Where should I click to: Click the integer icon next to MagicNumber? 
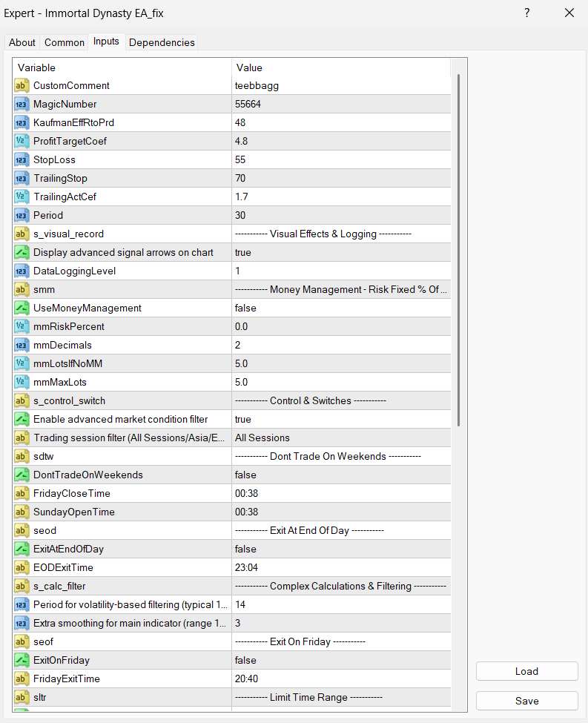(22, 105)
